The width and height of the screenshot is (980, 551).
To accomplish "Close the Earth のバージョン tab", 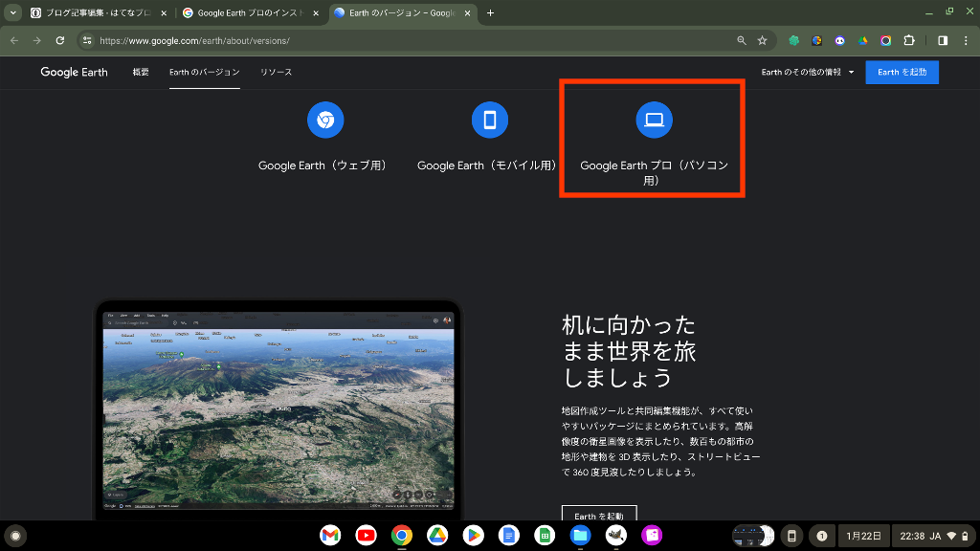I will [x=467, y=13].
